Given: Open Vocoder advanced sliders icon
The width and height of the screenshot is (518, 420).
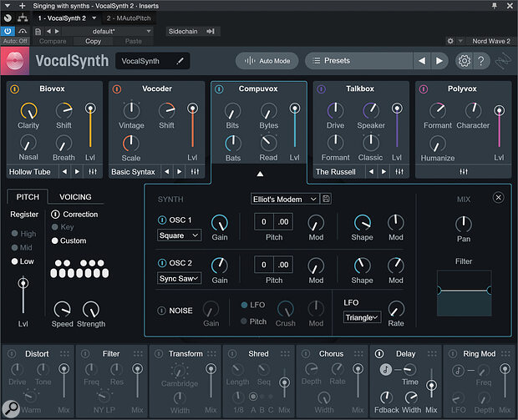Looking at the screenshot, I should (195, 172).
